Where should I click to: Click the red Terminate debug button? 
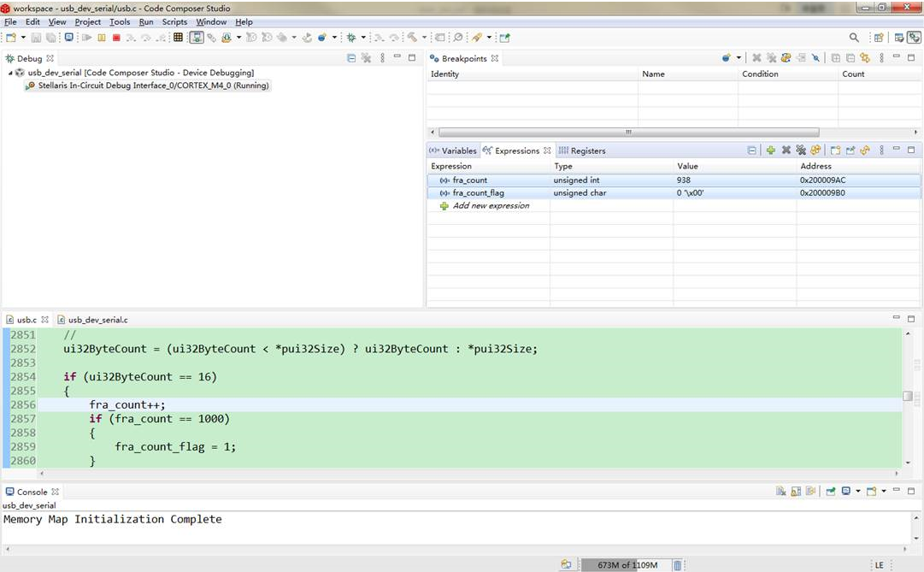click(x=116, y=38)
